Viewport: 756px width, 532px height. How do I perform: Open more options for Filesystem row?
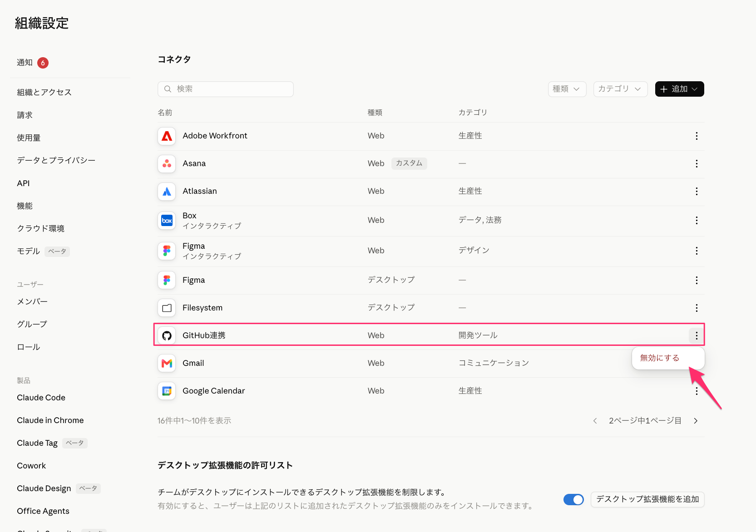click(x=697, y=308)
